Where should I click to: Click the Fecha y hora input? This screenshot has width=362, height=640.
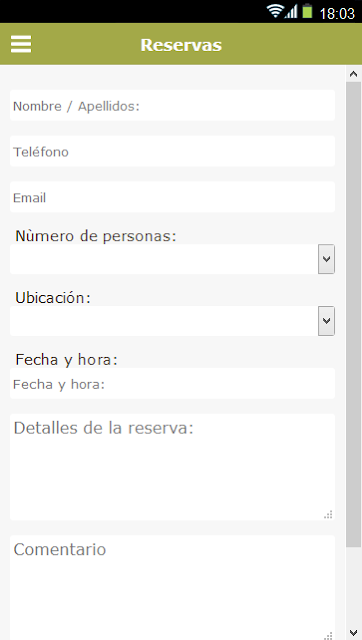point(172,383)
